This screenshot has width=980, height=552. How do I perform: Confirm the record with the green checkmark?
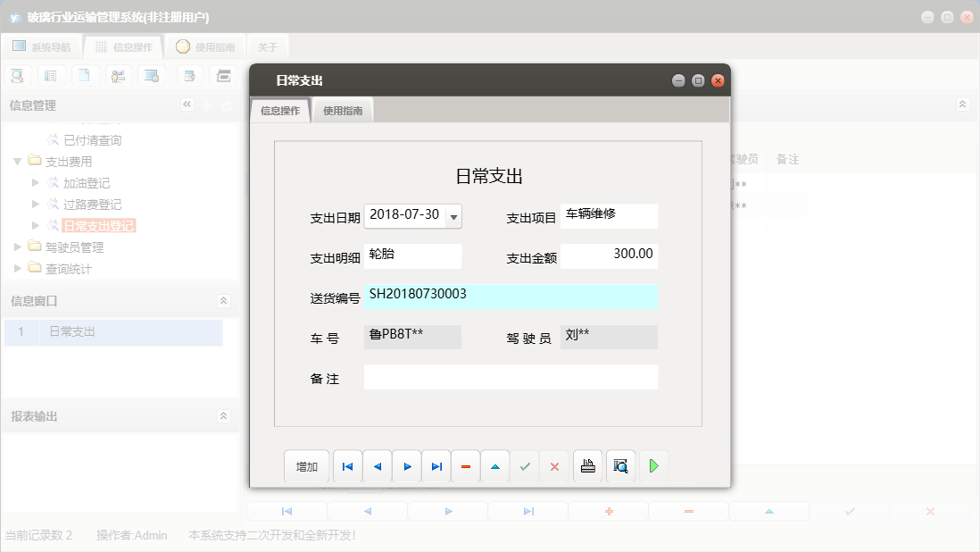click(525, 465)
